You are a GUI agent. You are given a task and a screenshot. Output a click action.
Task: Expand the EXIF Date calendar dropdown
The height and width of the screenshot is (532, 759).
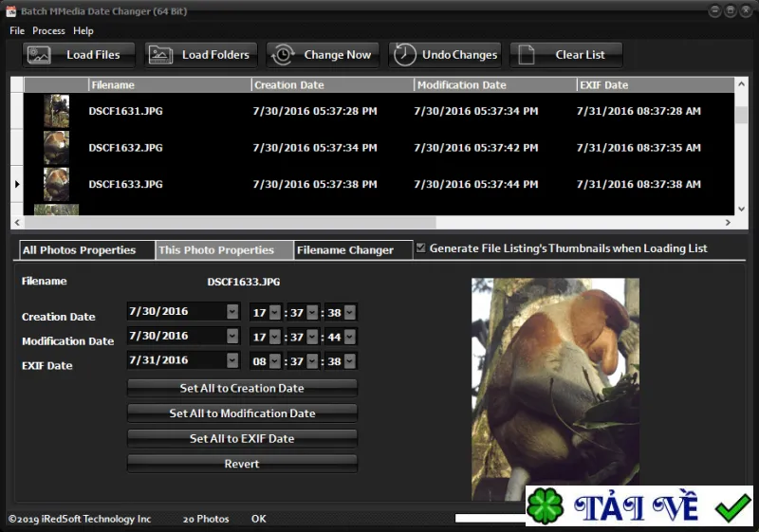(x=232, y=359)
